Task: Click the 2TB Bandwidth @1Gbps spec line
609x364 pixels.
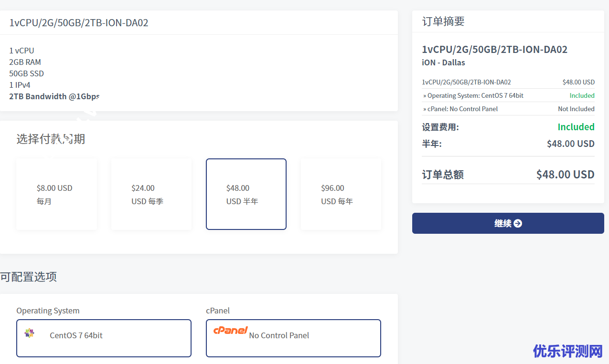Action: 54,96
